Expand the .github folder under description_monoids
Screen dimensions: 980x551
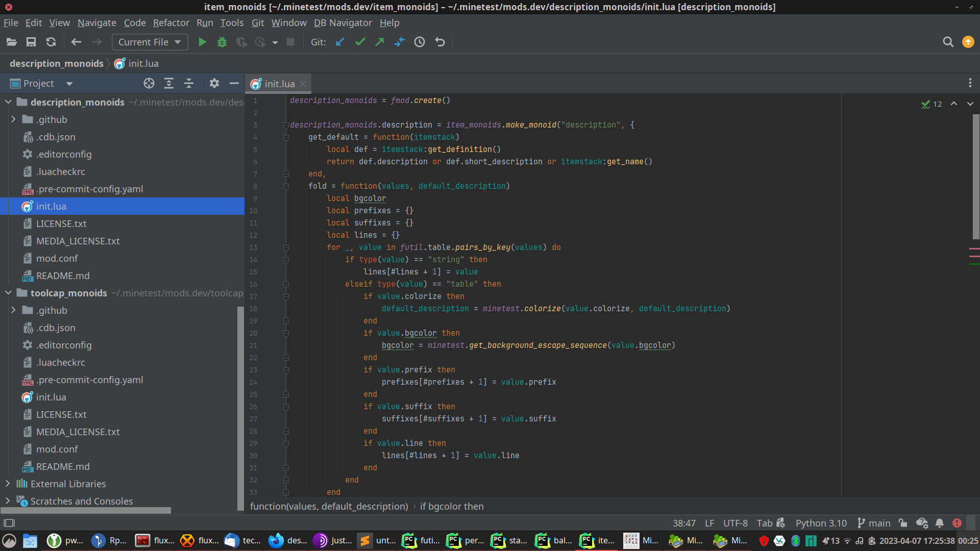pyautogui.click(x=13, y=119)
